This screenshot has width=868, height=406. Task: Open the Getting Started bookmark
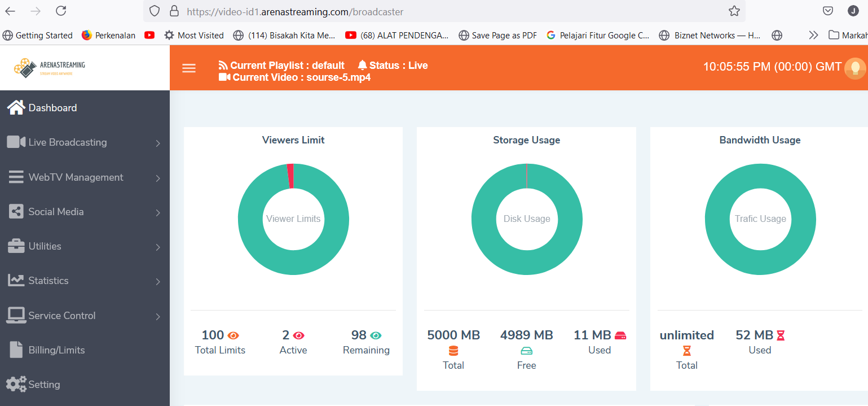click(x=38, y=35)
